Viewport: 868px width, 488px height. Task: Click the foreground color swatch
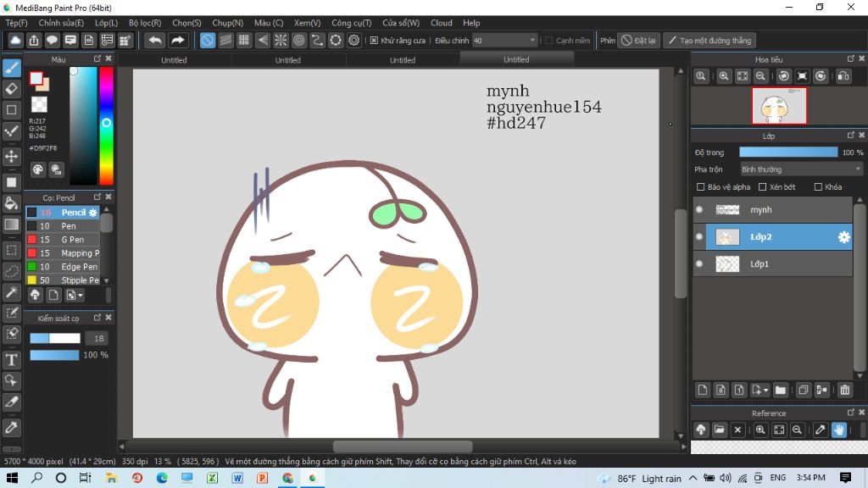click(36, 79)
